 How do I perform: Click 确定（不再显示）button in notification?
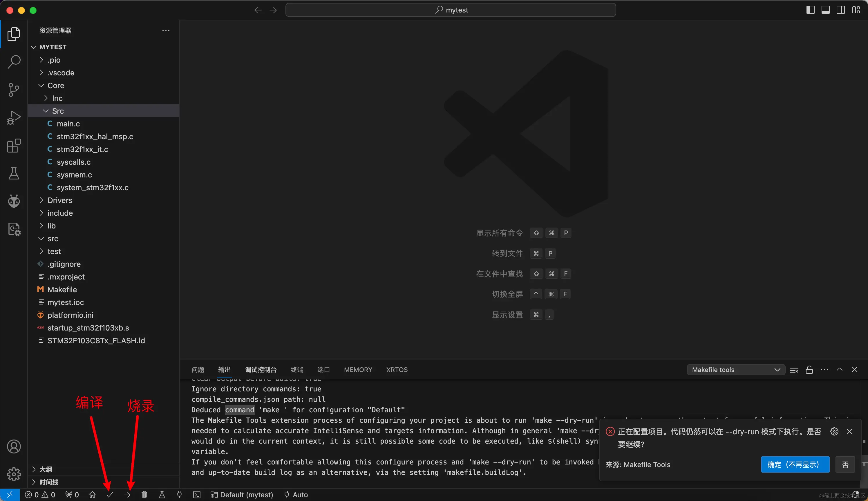[795, 464]
